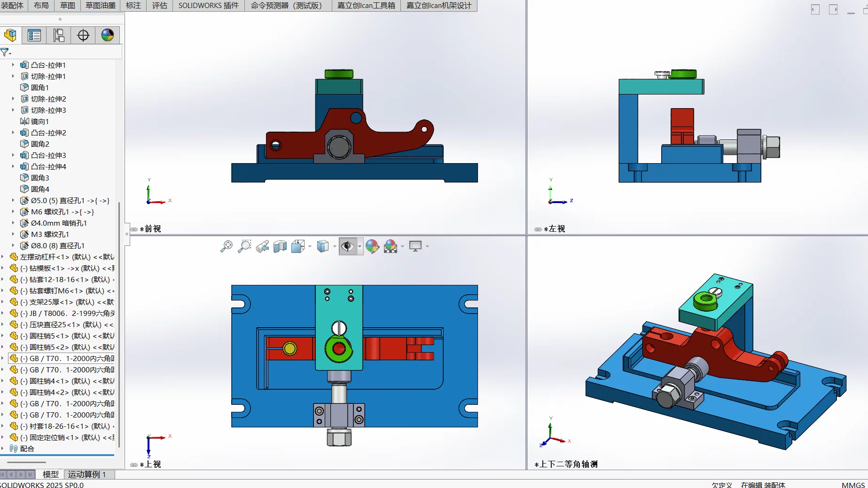Open the Display Style dropdown arrow
The height and width of the screenshot is (488, 868).
(x=335, y=246)
